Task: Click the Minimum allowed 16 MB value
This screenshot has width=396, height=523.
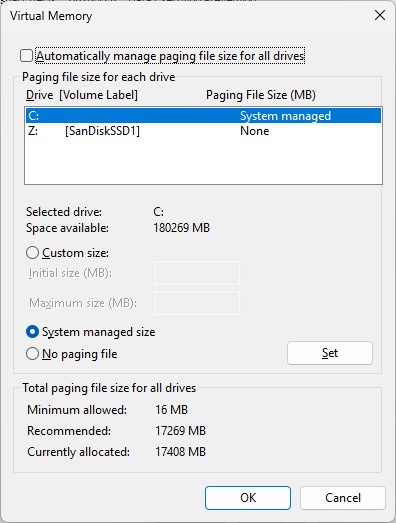Action: [x=171, y=410]
